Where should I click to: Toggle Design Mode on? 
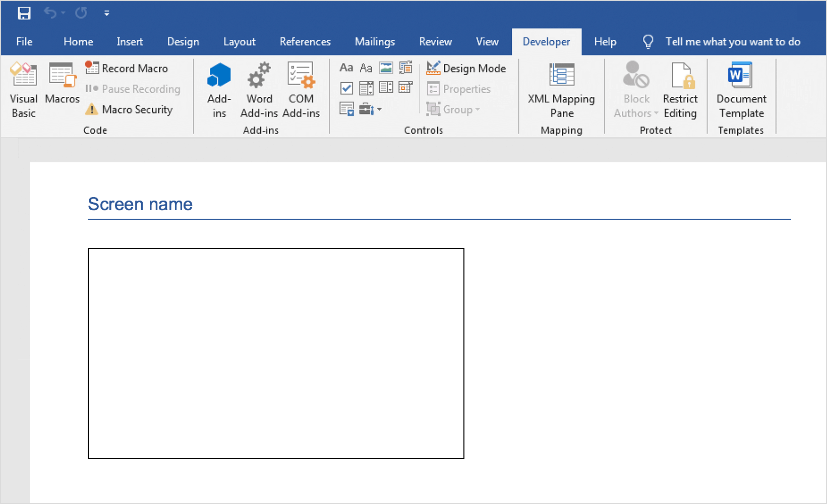[466, 69]
